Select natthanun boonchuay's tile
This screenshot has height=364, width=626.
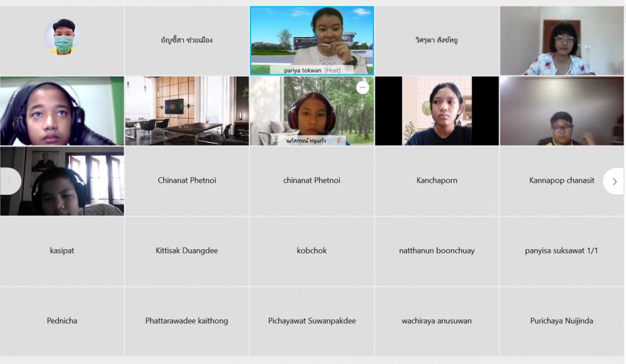point(436,251)
